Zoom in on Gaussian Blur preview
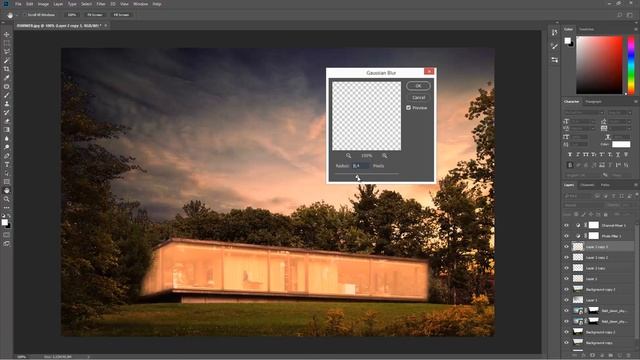The height and width of the screenshot is (360, 640). [x=384, y=156]
